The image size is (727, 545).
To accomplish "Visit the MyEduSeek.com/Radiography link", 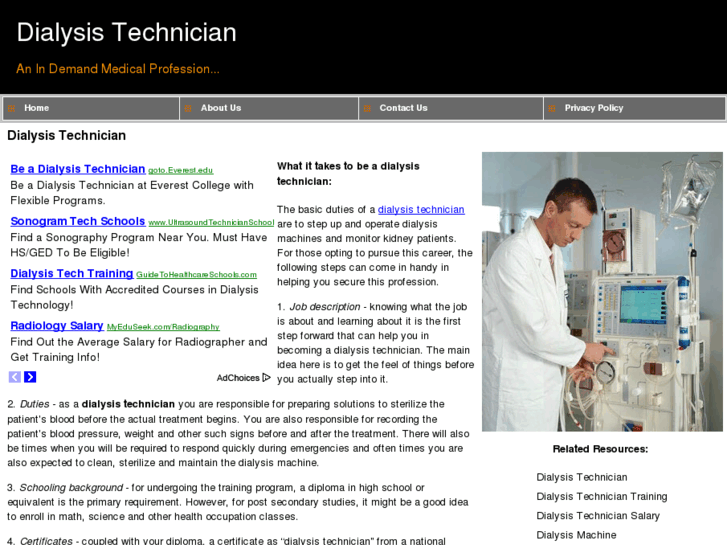I will (163, 327).
